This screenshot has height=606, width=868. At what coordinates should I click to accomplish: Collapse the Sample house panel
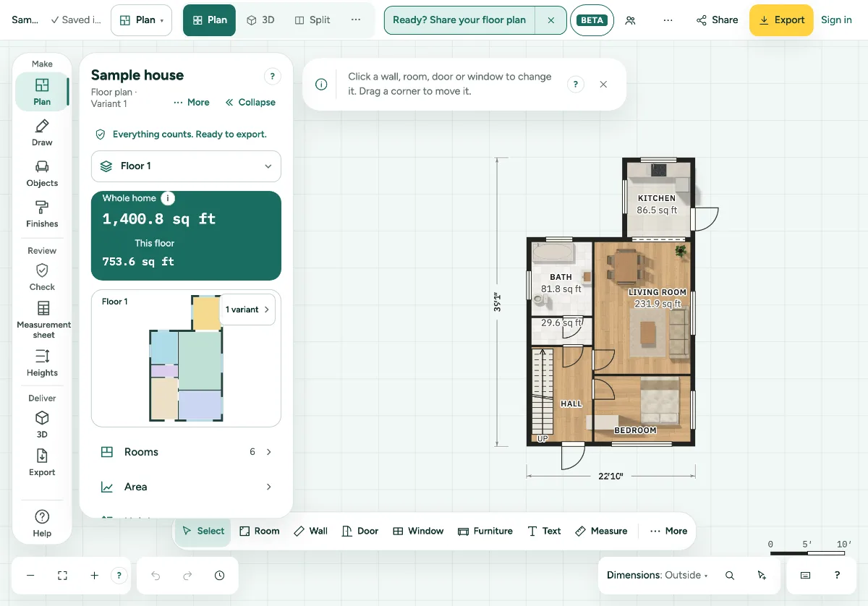click(250, 103)
